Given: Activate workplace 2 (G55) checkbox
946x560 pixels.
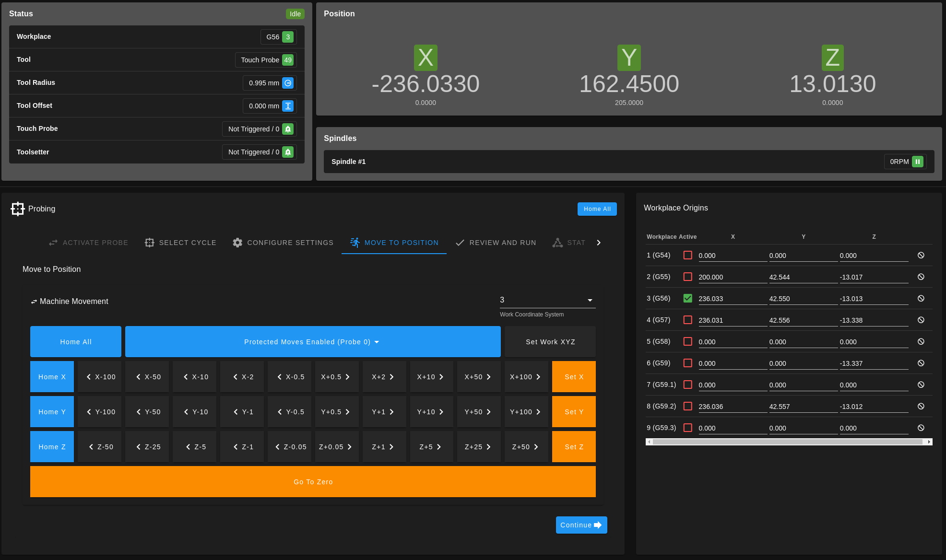Looking at the screenshot, I should [687, 277].
